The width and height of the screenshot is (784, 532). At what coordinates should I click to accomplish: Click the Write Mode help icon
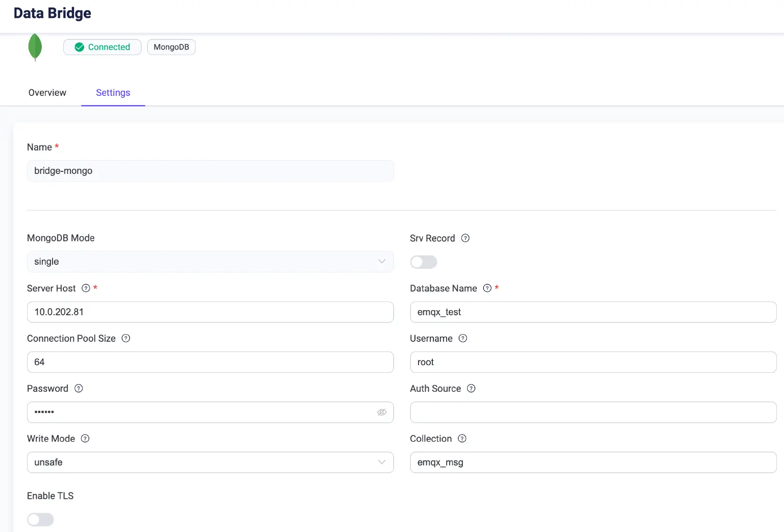(x=85, y=439)
